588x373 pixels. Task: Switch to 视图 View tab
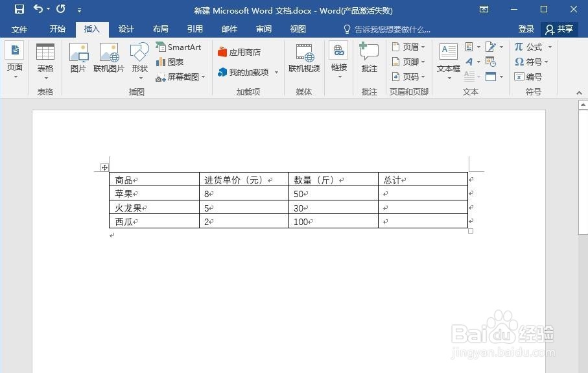click(x=298, y=29)
